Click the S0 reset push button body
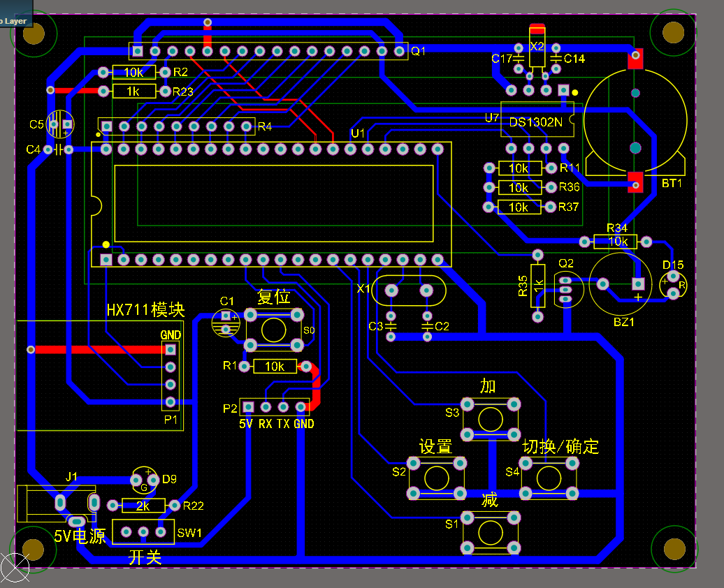724x588 pixels. (274, 330)
